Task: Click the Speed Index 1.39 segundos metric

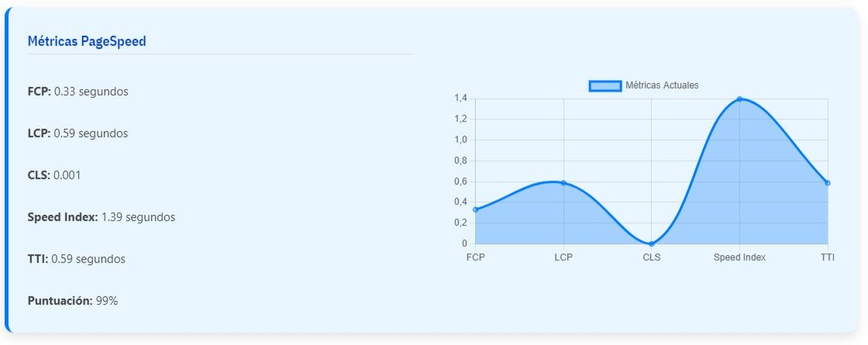Action: pos(102,217)
